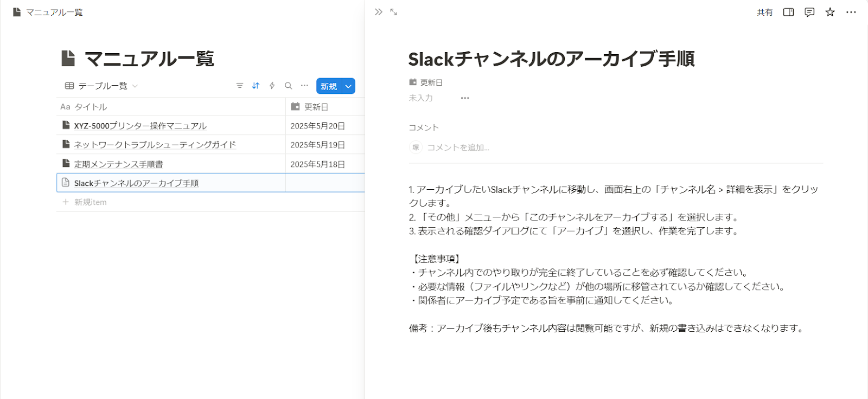Click the page icon of XYZ-5000プリンター操作マニュアル row
The image size is (868, 399).
point(66,125)
